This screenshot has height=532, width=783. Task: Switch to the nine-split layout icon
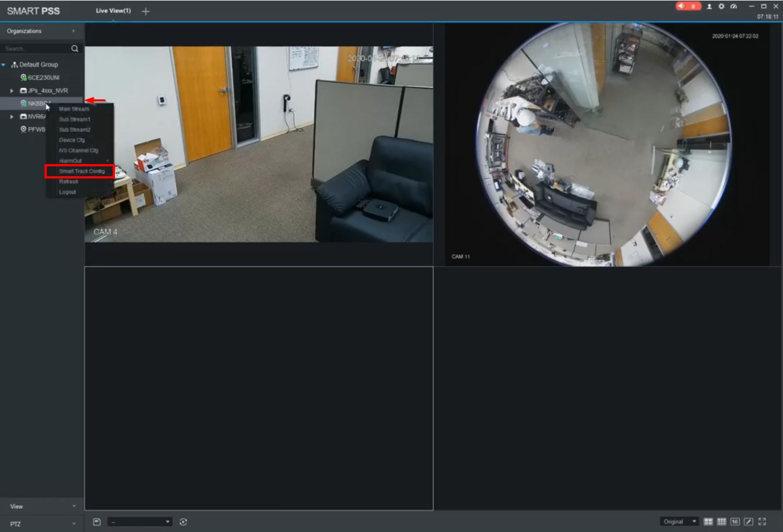[722, 522]
